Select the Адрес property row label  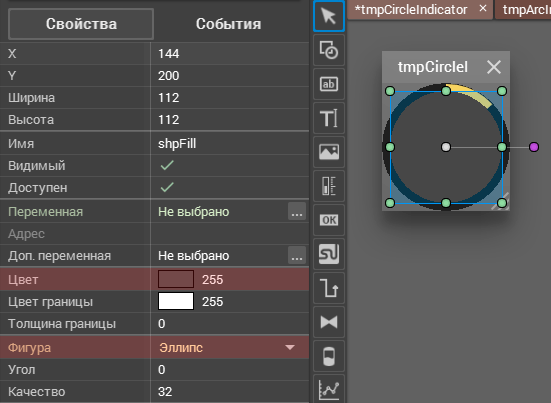pyautogui.click(x=26, y=234)
